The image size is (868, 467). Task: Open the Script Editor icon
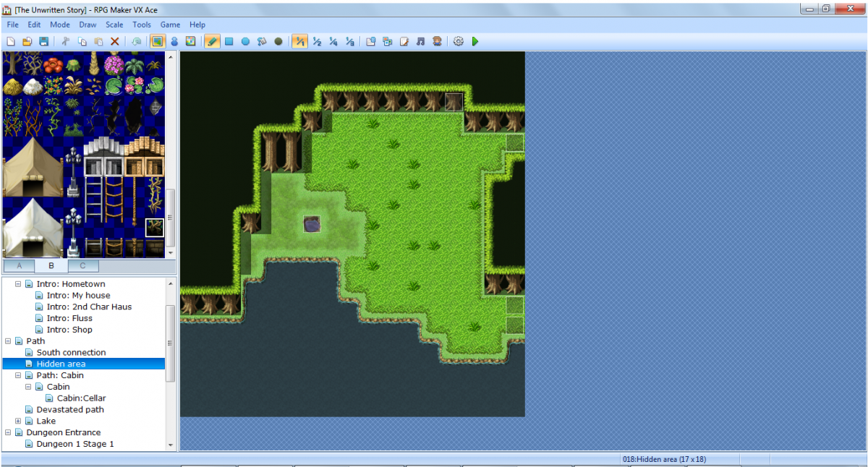click(x=404, y=41)
